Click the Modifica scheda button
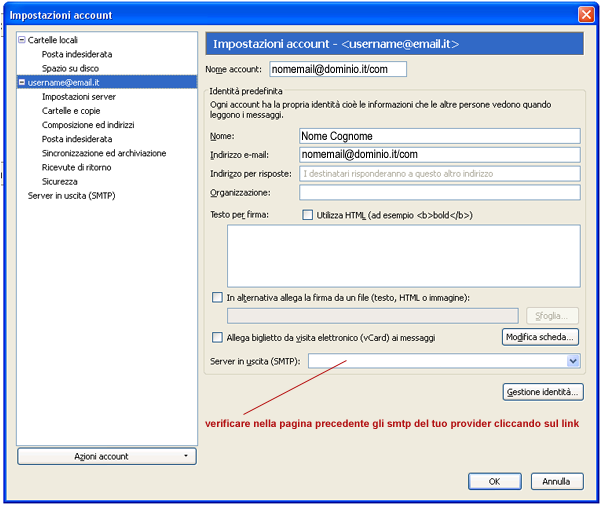Viewport: 600px width, 505px height. (x=540, y=337)
